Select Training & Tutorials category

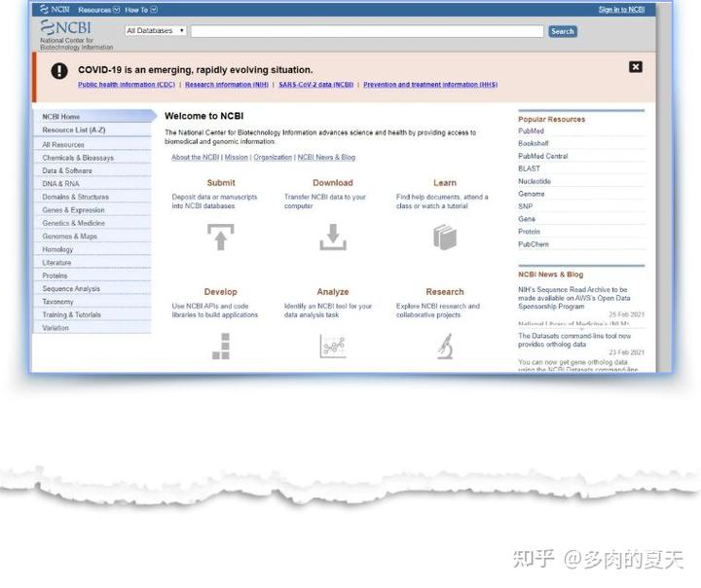pyautogui.click(x=92, y=314)
